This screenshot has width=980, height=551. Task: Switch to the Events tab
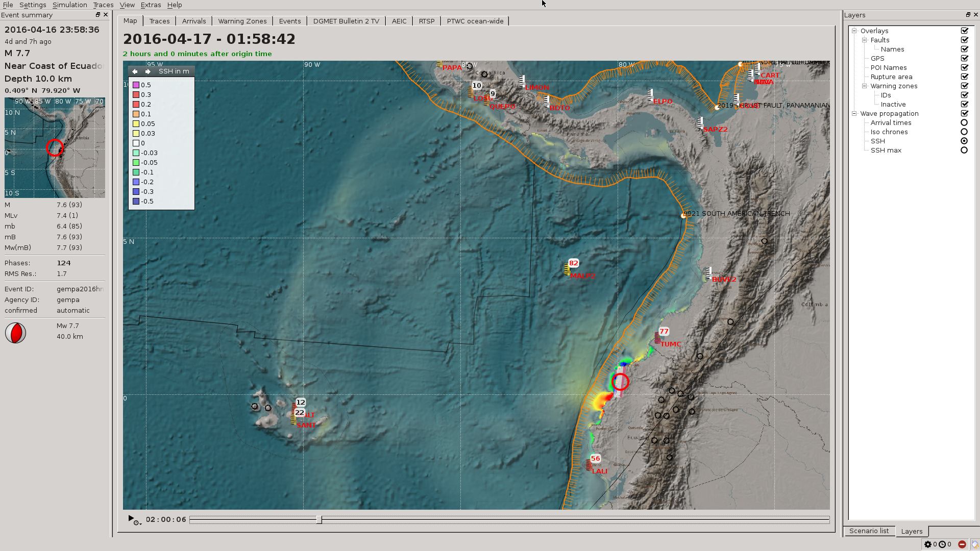coord(290,21)
